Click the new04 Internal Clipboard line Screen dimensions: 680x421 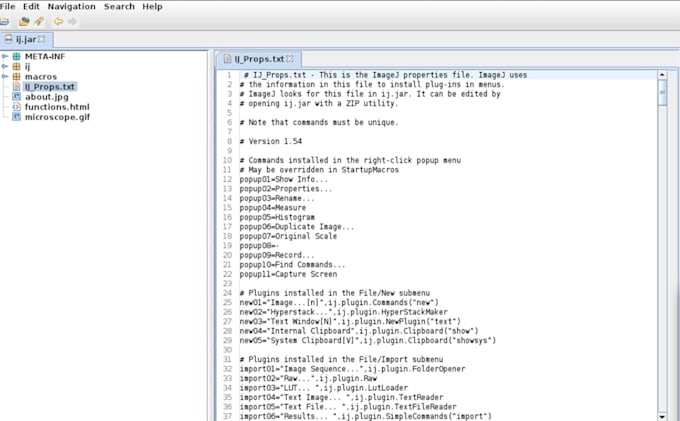point(359,331)
